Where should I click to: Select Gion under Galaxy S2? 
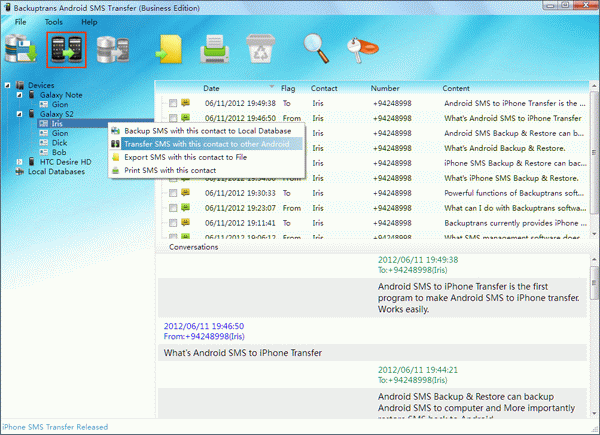(x=60, y=133)
